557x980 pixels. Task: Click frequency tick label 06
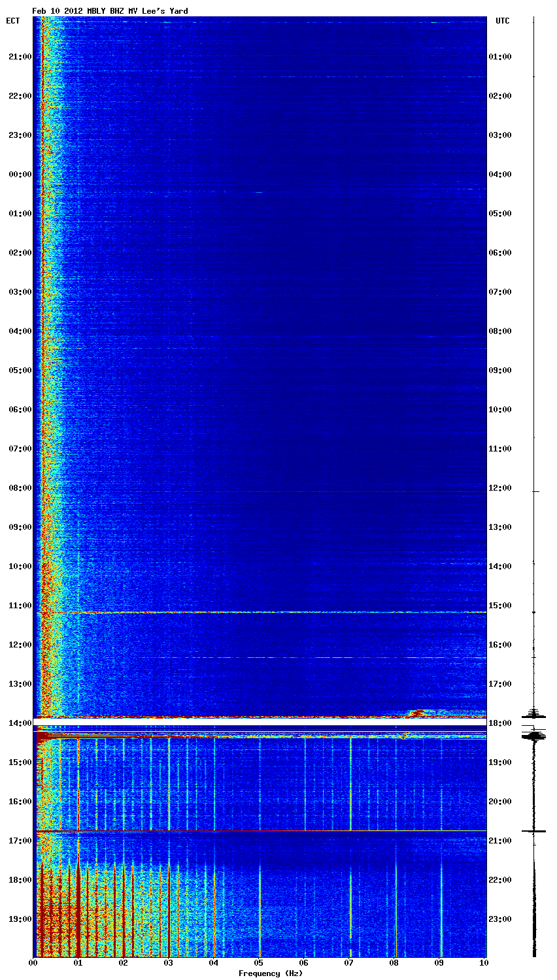[x=304, y=963]
